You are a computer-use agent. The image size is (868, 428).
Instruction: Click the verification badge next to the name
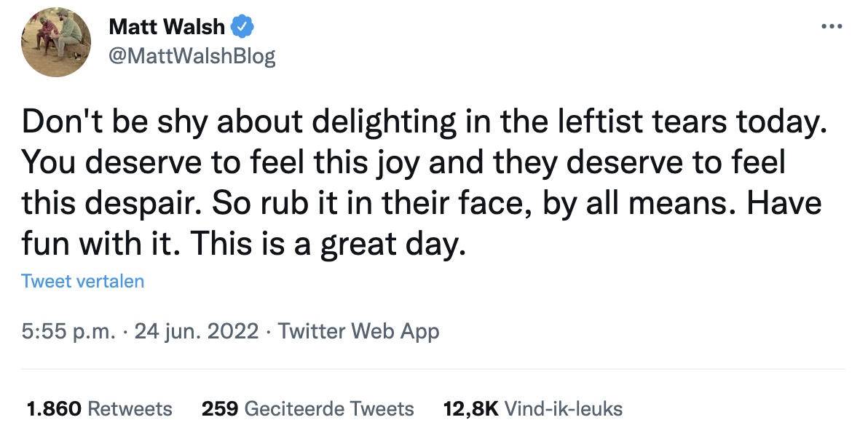pos(241,26)
